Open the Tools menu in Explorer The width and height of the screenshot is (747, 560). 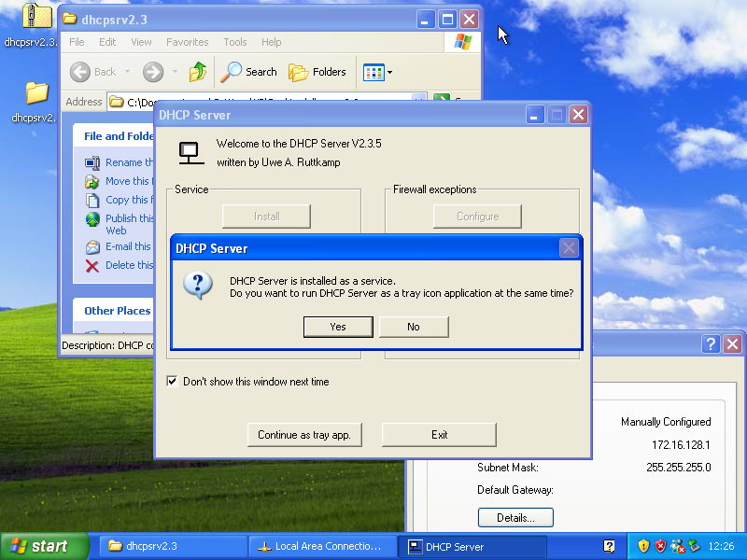235,42
